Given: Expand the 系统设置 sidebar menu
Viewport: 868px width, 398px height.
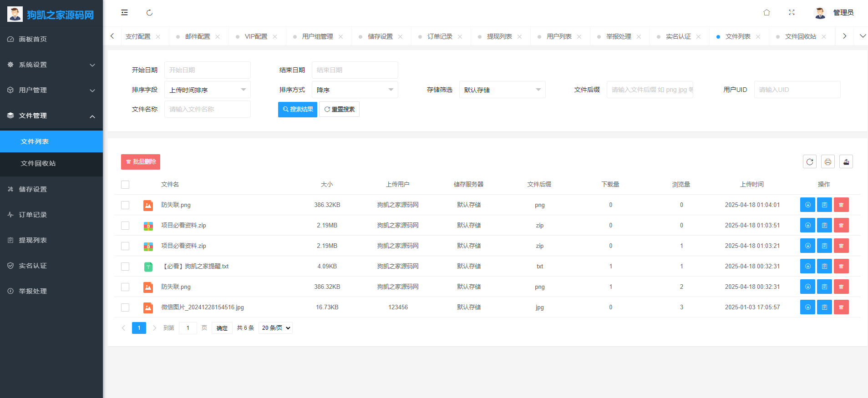Looking at the screenshot, I should click(x=51, y=65).
